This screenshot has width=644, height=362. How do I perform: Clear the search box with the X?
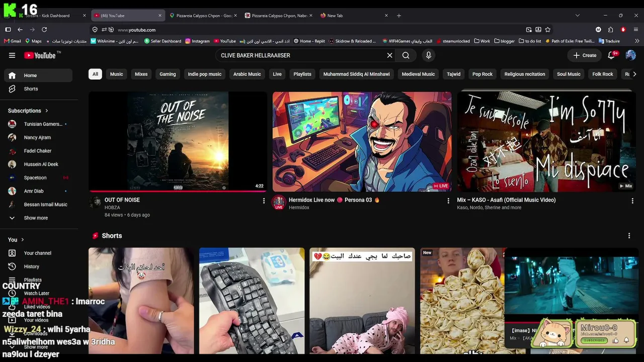click(x=389, y=55)
